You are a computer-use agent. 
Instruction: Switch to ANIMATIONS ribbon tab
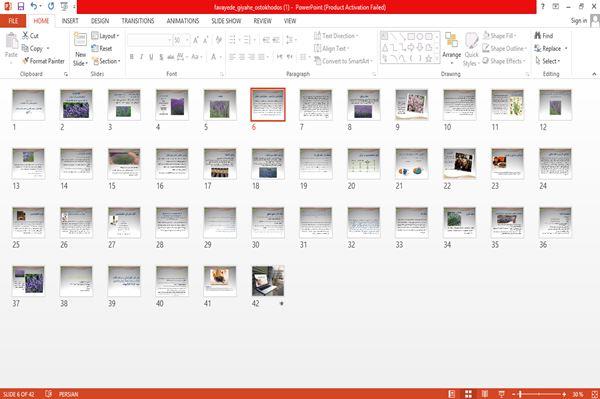(x=183, y=21)
